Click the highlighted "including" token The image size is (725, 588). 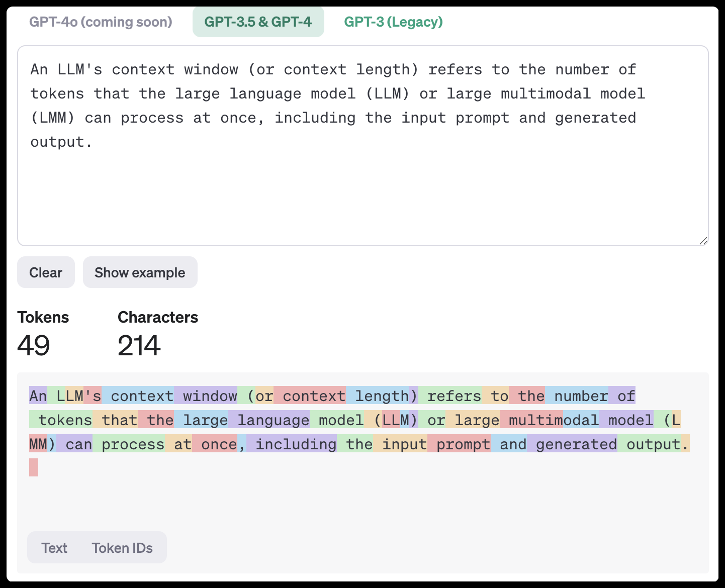pos(292,444)
